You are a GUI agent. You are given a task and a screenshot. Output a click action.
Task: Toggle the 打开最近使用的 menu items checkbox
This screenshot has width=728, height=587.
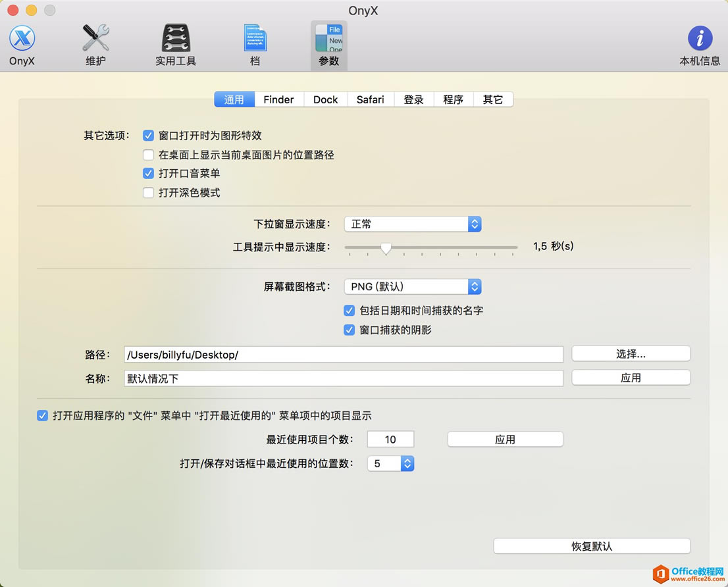coord(42,415)
